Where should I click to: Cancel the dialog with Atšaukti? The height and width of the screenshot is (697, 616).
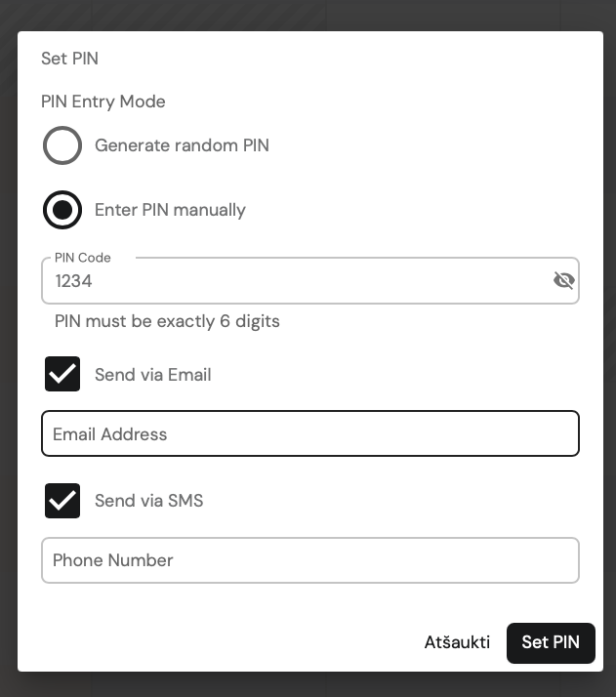pyautogui.click(x=457, y=642)
